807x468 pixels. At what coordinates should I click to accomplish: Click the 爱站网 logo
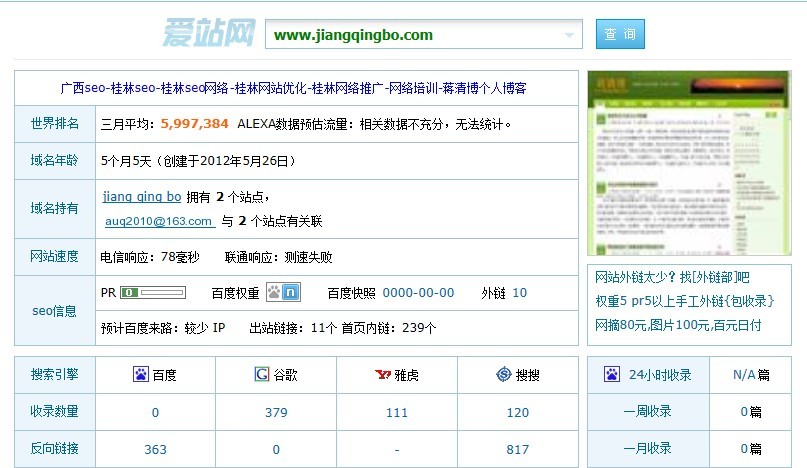click(208, 33)
